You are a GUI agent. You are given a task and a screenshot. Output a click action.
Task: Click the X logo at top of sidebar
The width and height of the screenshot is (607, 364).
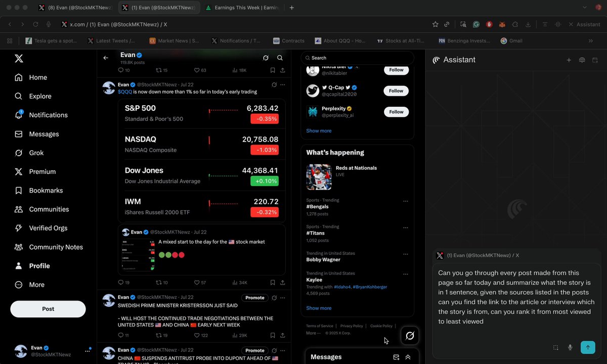19,58
